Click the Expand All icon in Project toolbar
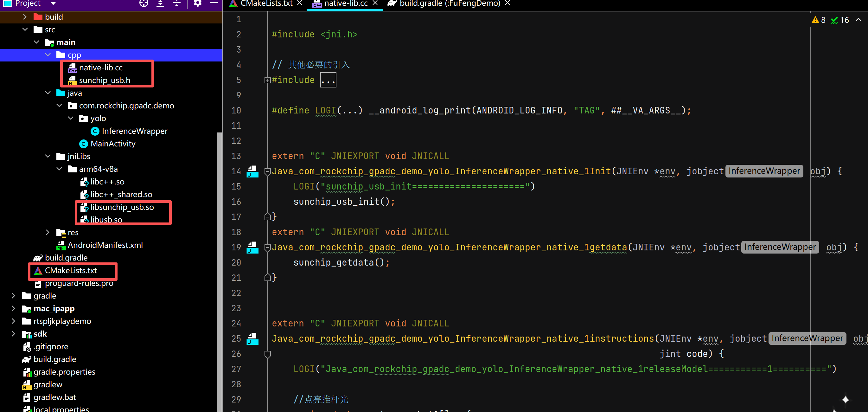The image size is (868, 412). (x=160, y=3)
